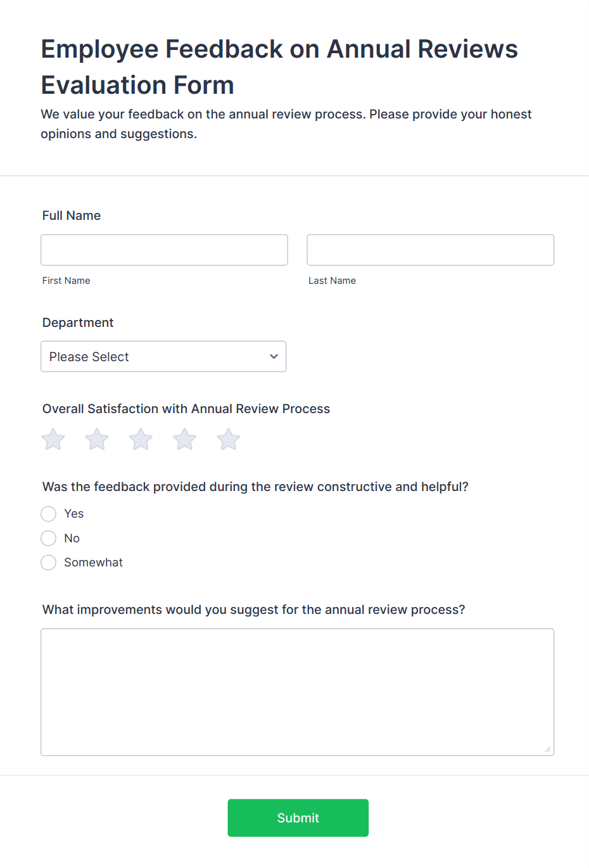
Task: Select the Yes radio button
Action: [48, 514]
